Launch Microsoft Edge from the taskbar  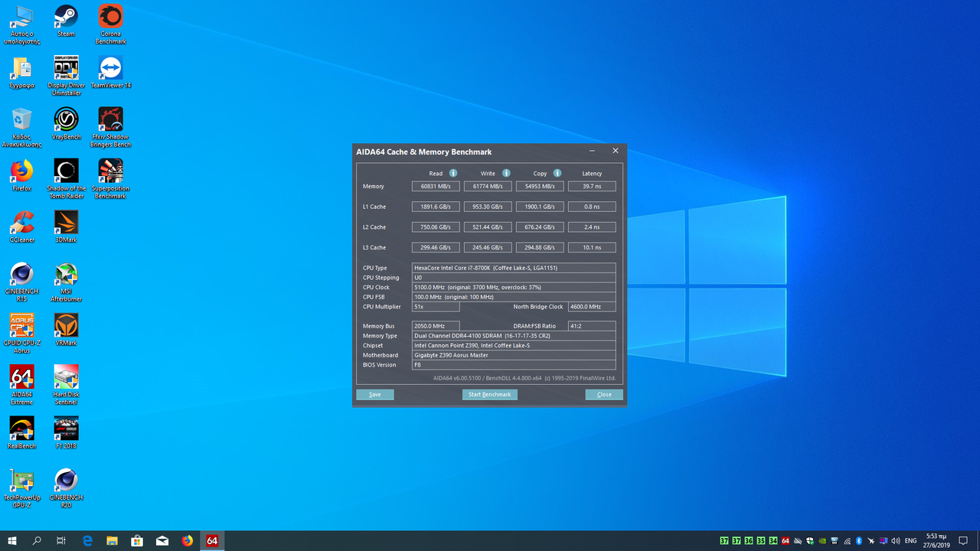[x=87, y=540]
